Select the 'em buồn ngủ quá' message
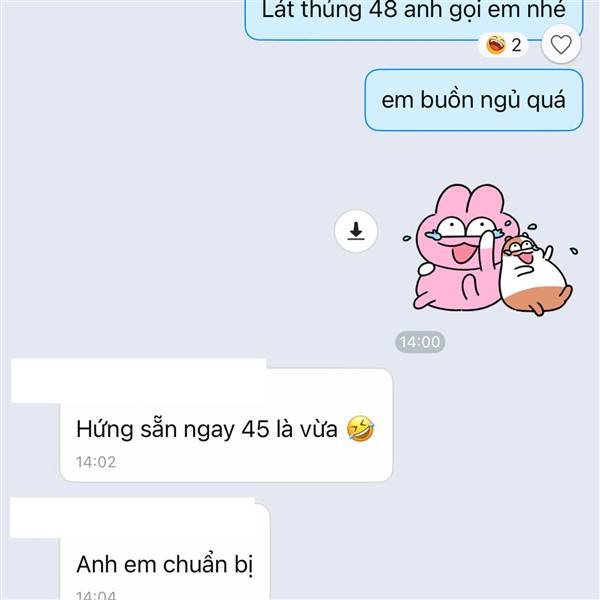The image size is (600, 600). [x=474, y=100]
